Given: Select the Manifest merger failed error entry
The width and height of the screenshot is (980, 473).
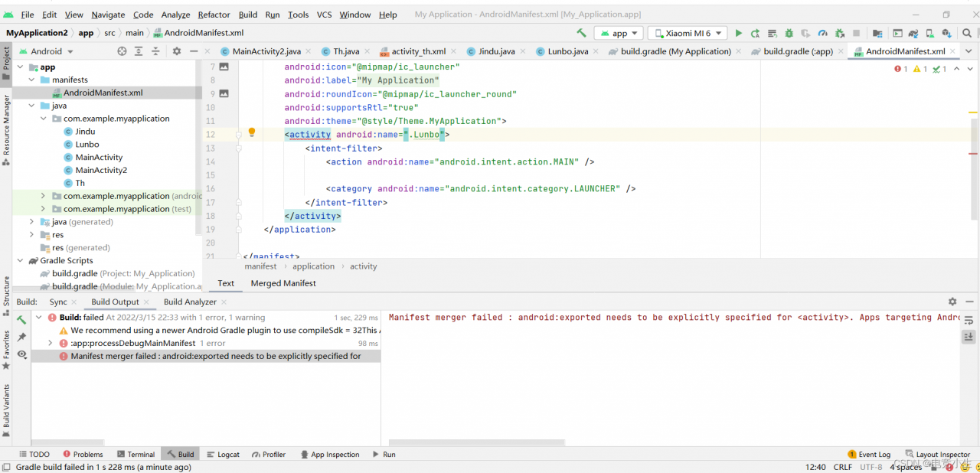Looking at the screenshot, I should (x=215, y=356).
